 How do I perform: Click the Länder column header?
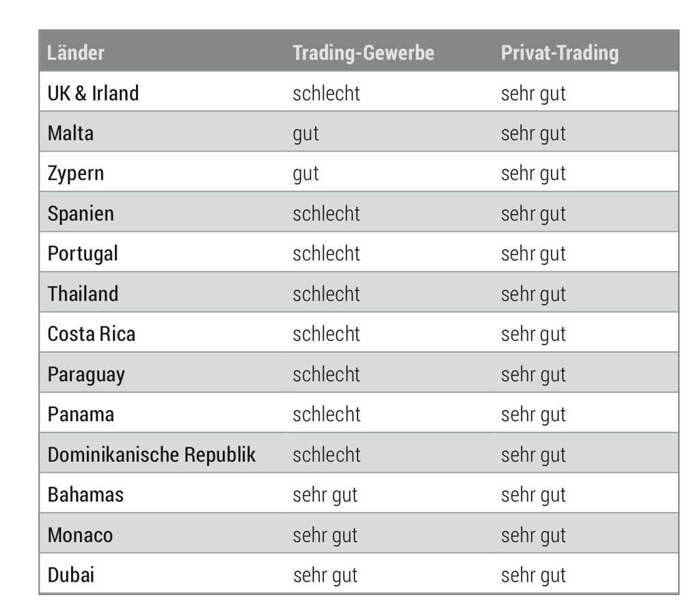click(x=75, y=53)
